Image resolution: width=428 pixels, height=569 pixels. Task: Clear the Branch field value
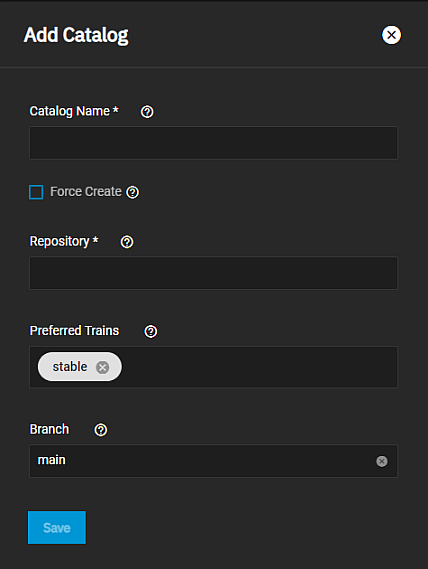coord(382,461)
